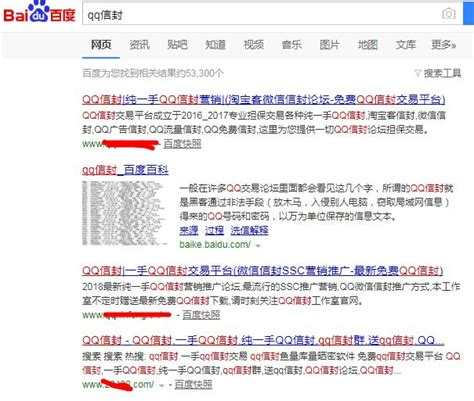The image size is (474, 401).
Task: Switch to the 文库 tab
Action: (x=406, y=45)
